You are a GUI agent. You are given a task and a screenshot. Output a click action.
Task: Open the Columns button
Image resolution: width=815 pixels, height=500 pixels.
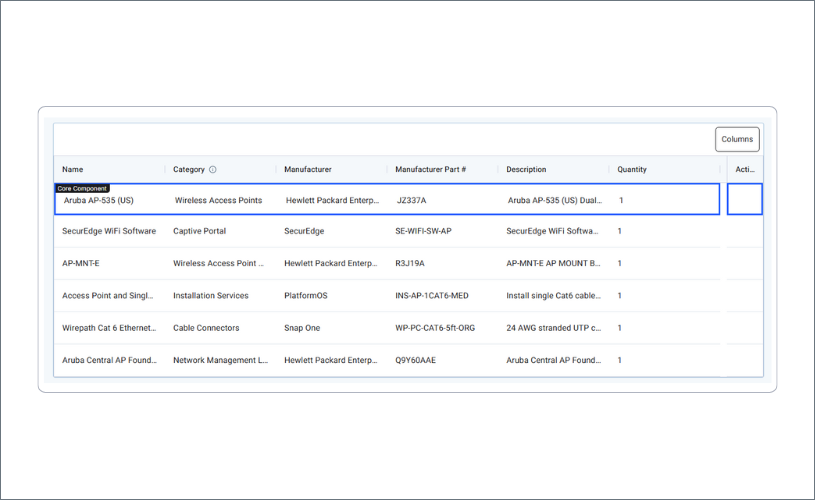(x=737, y=139)
